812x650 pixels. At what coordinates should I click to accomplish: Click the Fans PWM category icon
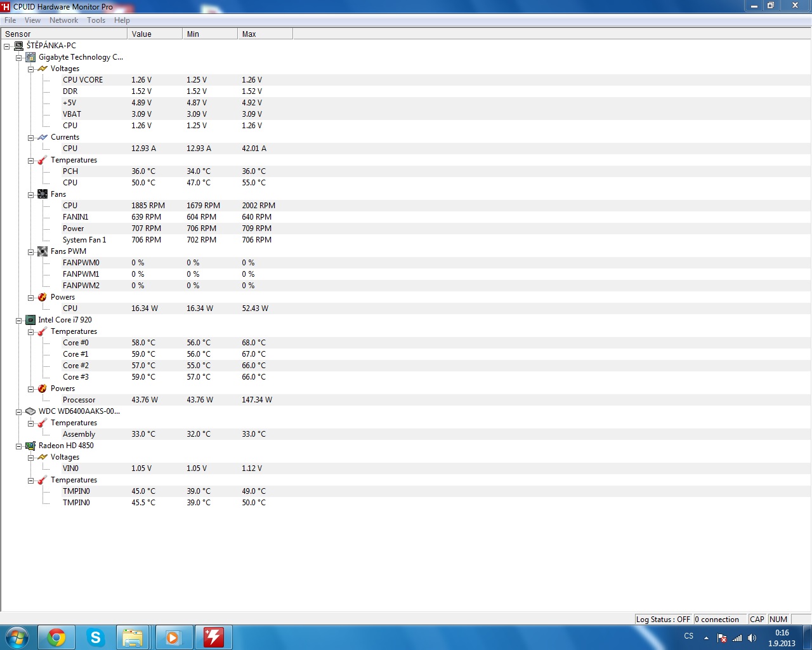43,251
